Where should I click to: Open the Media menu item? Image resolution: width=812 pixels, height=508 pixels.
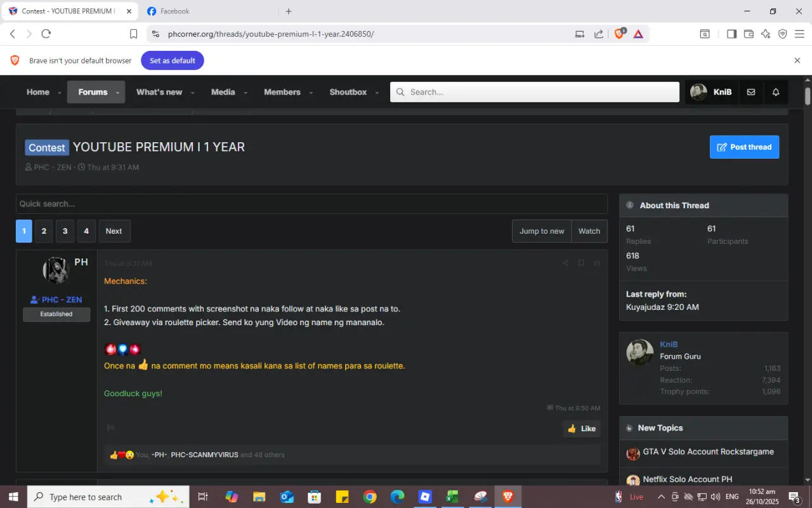click(223, 92)
